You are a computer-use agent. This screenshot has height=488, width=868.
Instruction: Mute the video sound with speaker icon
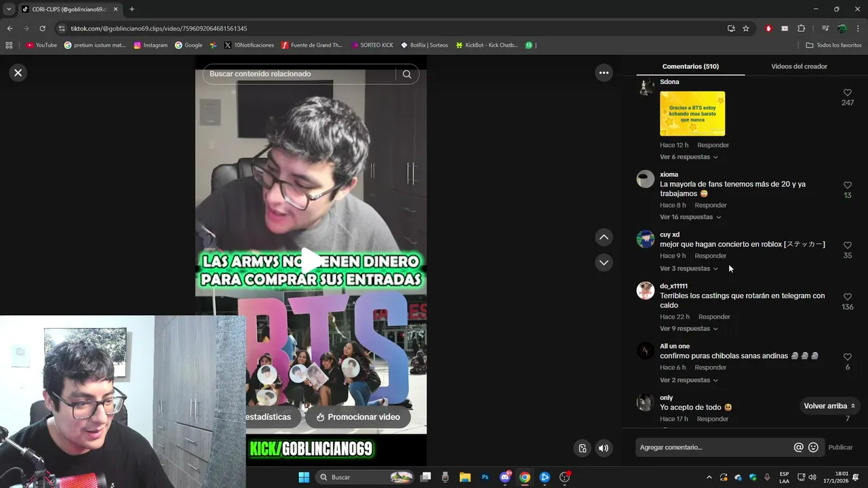603,448
